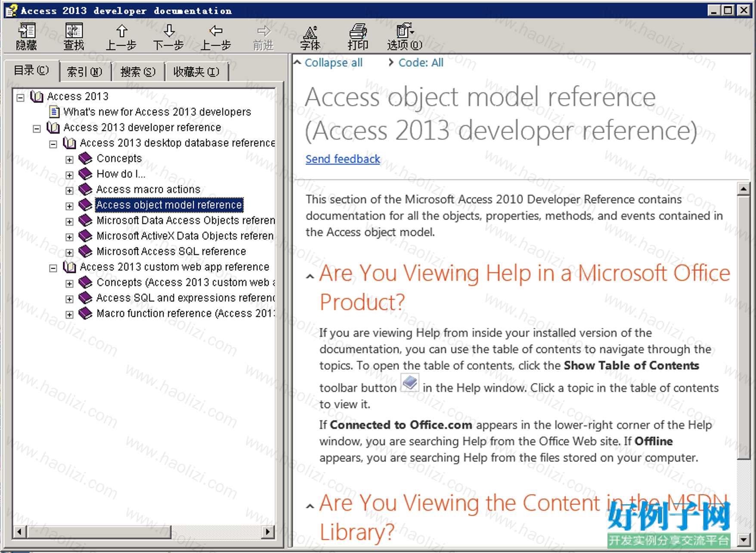Image resolution: width=756 pixels, height=553 pixels.
Task: Click the content scrollbar up arrow
Action: click(x=744, y=189)
